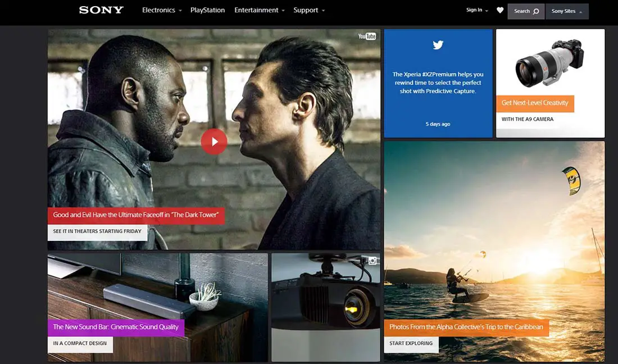
Task: Open Get Next-Level Creativity banner
Action: (535, 103)
